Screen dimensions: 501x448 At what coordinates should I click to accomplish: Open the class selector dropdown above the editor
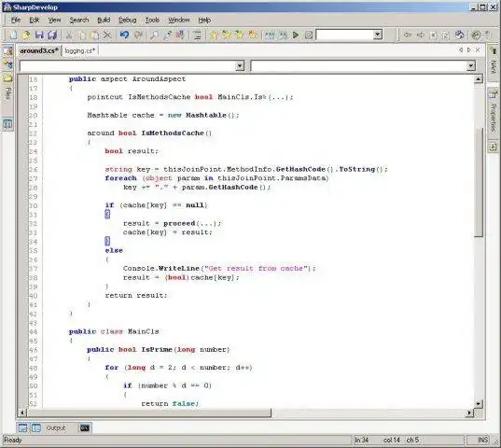[240, 66]
